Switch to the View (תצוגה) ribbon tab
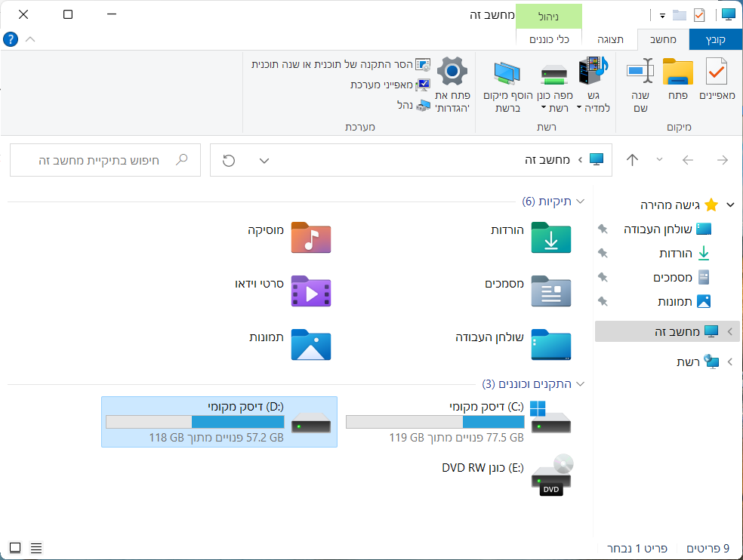The image size is (743, 560). (x=610, y=39)
